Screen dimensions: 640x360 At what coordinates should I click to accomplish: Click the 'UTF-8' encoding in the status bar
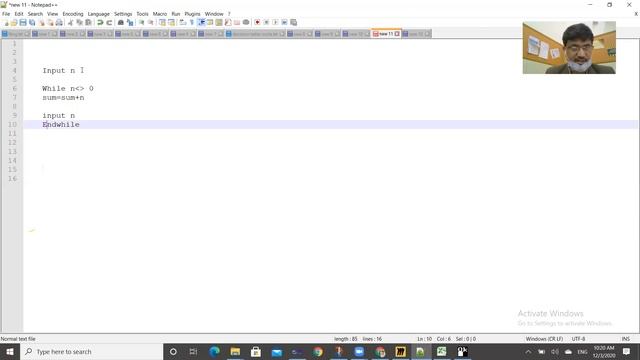tap(578, 339)
